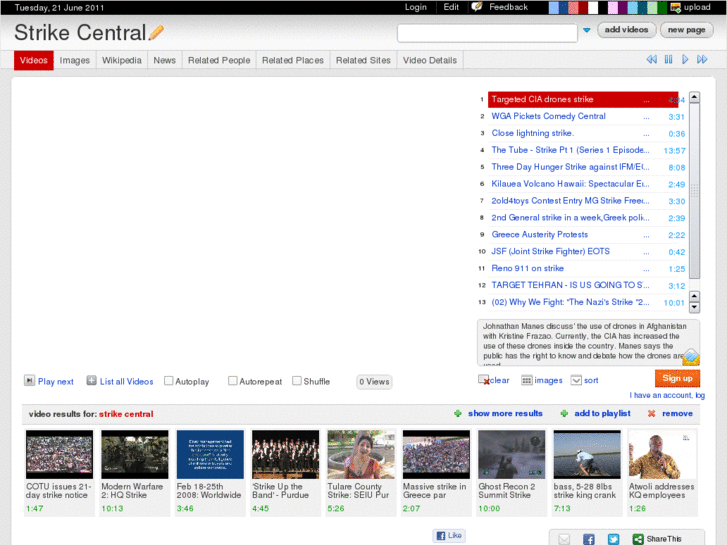Select the dark green theme swatch
Viewport: 727px width, 545px height.
662,7
